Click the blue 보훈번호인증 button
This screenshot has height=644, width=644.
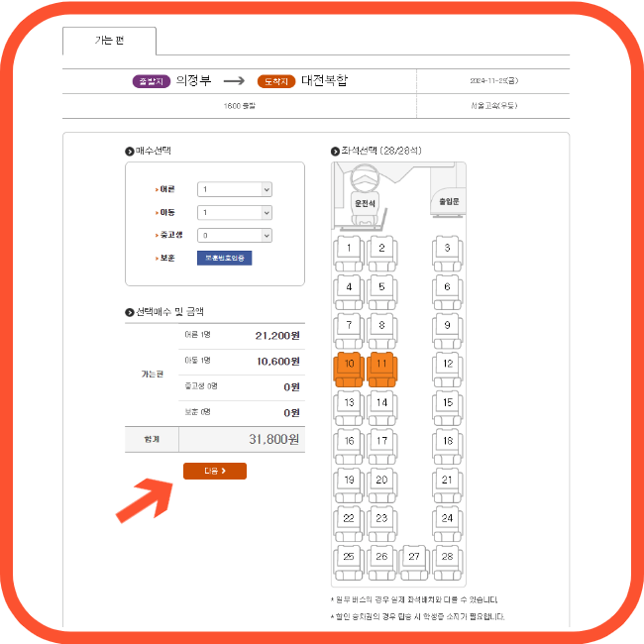[x=224, y=258]
